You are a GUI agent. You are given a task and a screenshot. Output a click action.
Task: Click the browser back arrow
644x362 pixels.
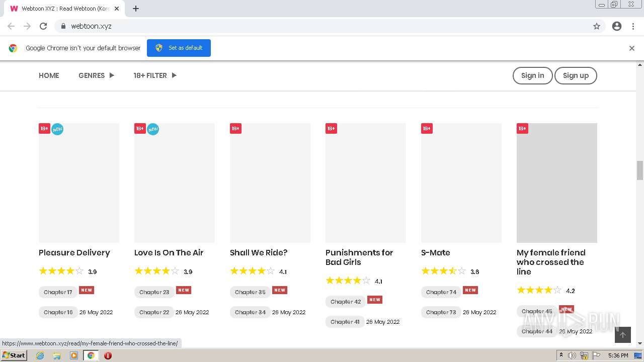(x=11, y=26)
